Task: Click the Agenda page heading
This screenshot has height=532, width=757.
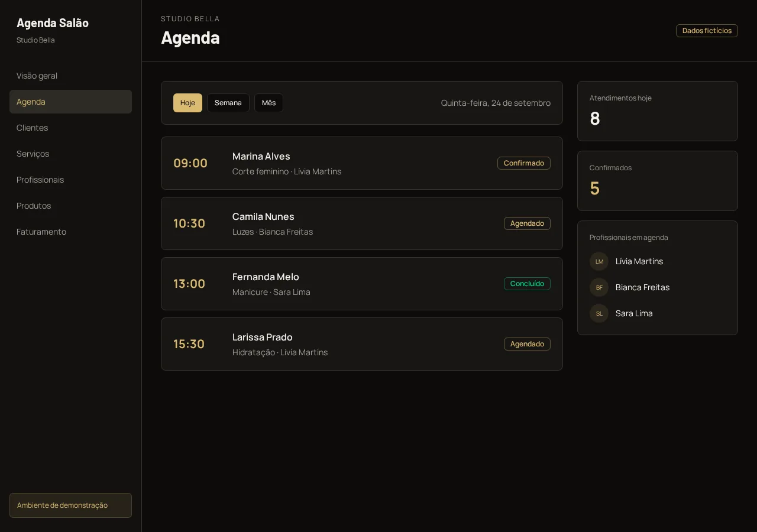Action: tap(190, 37)
